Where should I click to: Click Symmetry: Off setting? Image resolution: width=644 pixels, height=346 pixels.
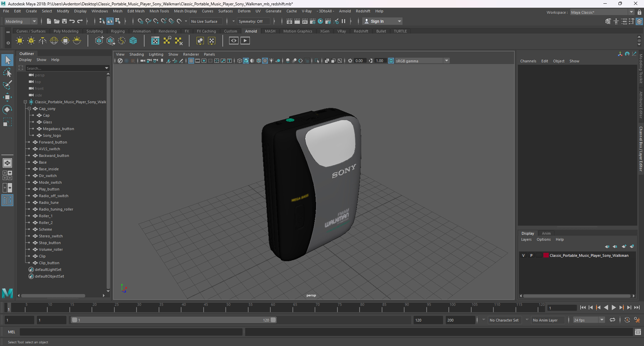pos(254,21)
